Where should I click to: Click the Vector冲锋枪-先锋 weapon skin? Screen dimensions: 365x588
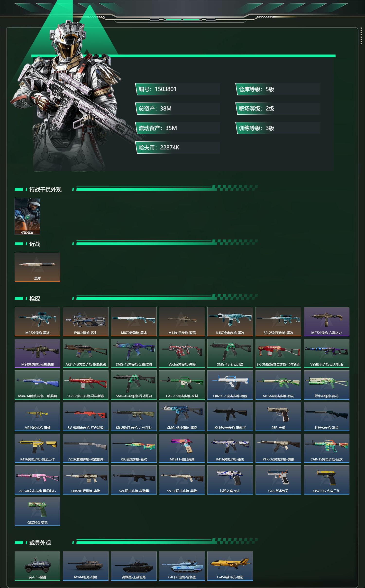coord(182,353)
